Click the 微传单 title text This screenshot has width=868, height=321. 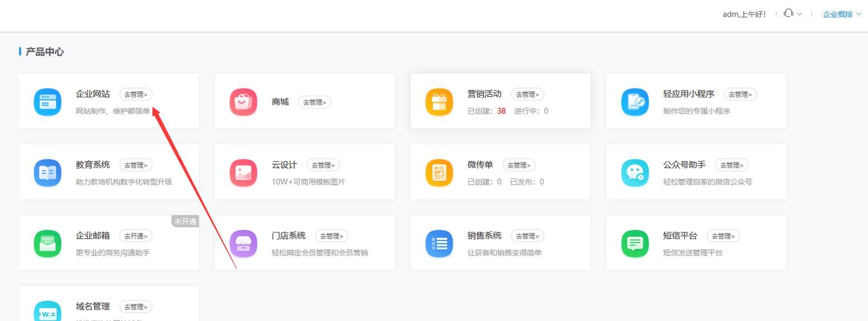click(480, 165)
